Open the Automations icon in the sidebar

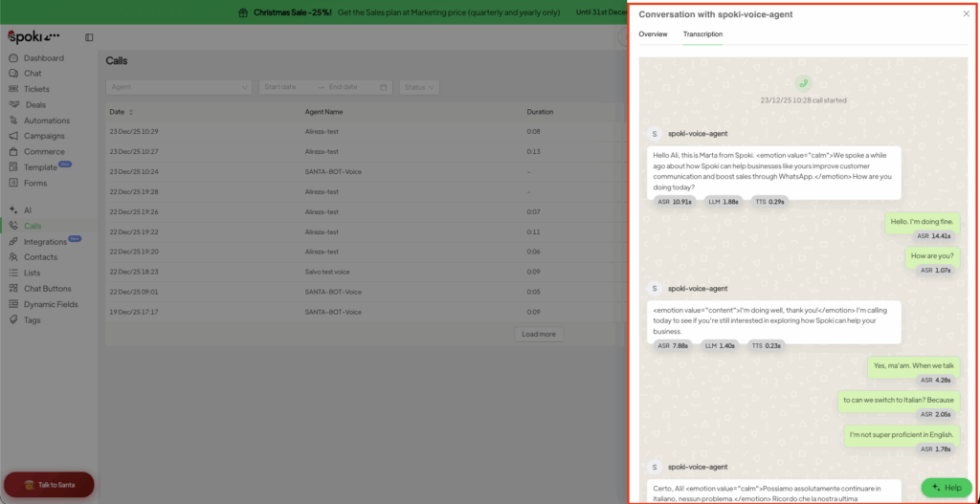pos(13,121)
